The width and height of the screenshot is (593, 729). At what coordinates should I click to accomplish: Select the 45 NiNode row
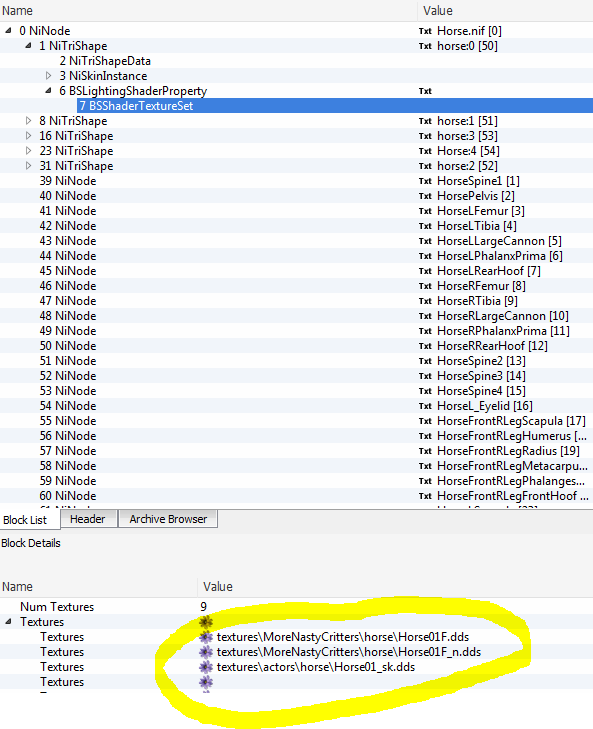296,271
